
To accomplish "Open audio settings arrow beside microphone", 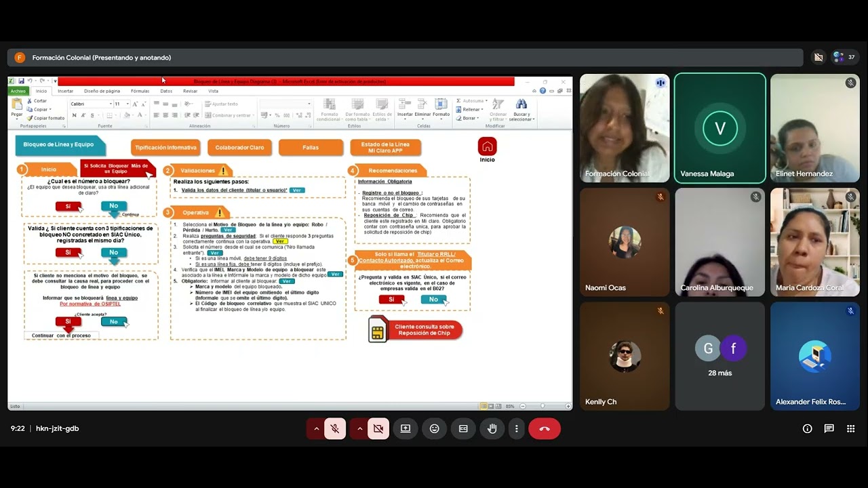I will click(x=316, y=428).
